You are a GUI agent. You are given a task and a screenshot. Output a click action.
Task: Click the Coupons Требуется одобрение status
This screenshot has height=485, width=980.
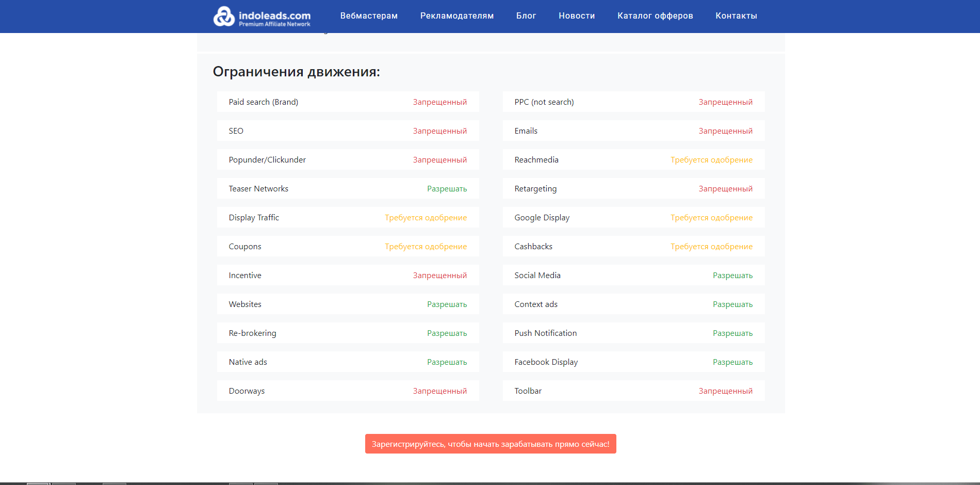coord(426,247)
